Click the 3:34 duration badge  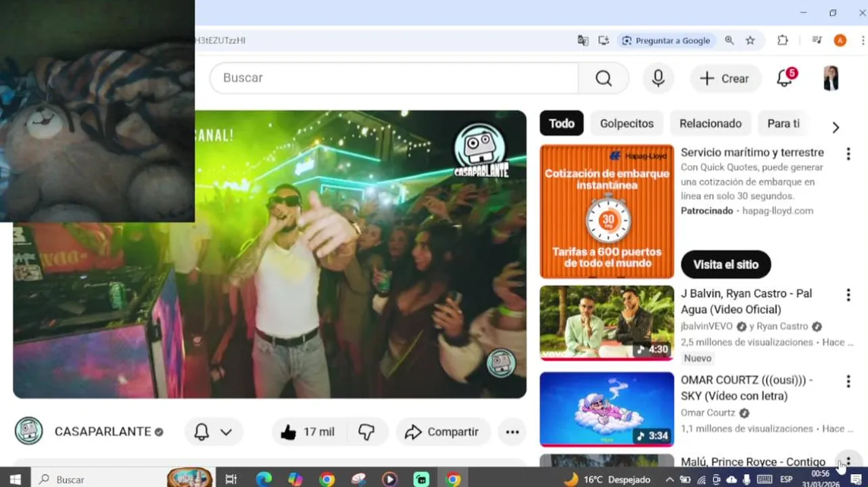(x=652, y=436)
